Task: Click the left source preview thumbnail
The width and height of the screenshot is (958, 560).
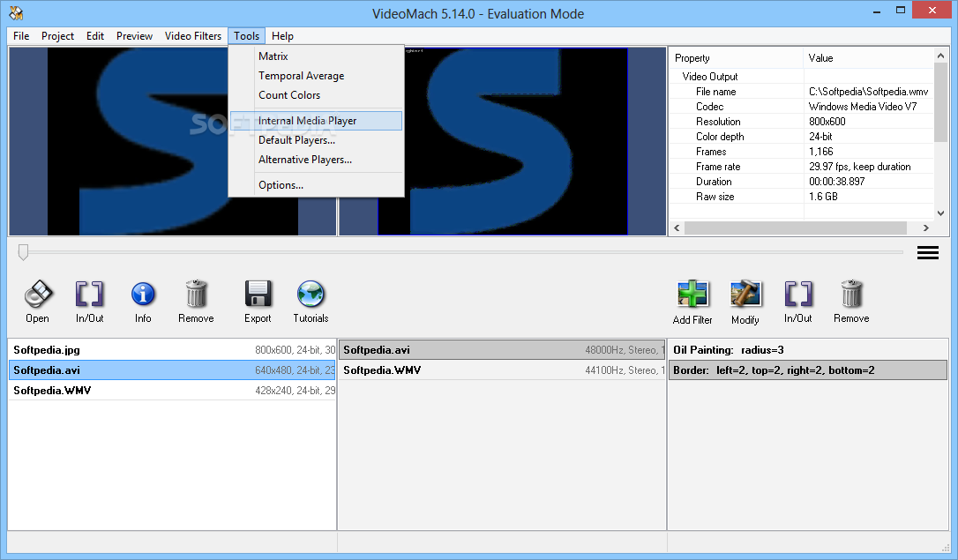Action: 172,141
